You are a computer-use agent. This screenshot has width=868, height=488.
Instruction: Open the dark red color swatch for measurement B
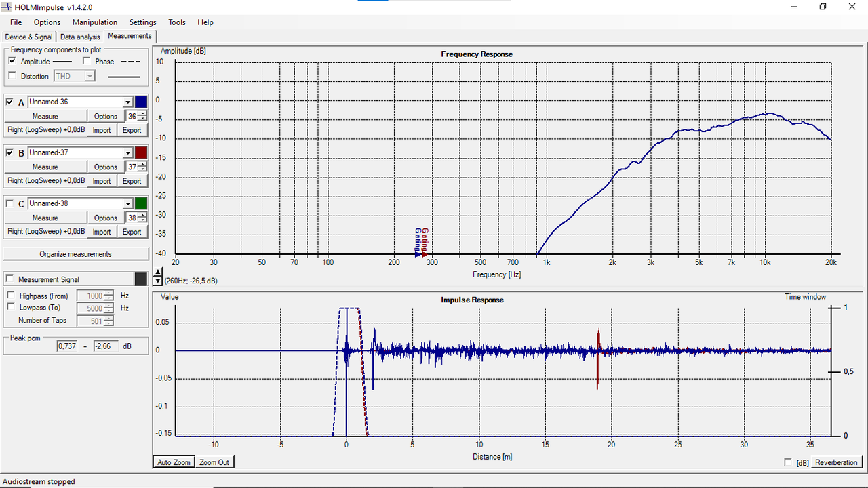pos(141,152)
